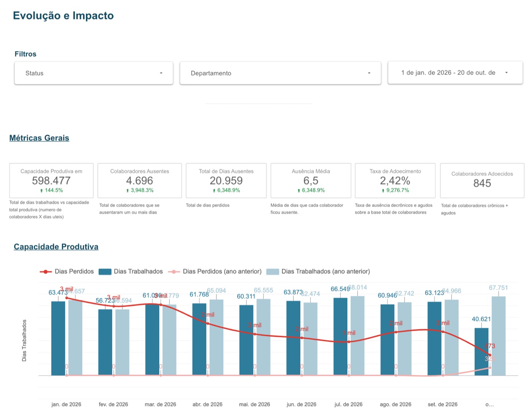Screen dimensions: 532x418
Task: Click the dark blue bar for jan. de 2026
Action: (x=58, y=339)
